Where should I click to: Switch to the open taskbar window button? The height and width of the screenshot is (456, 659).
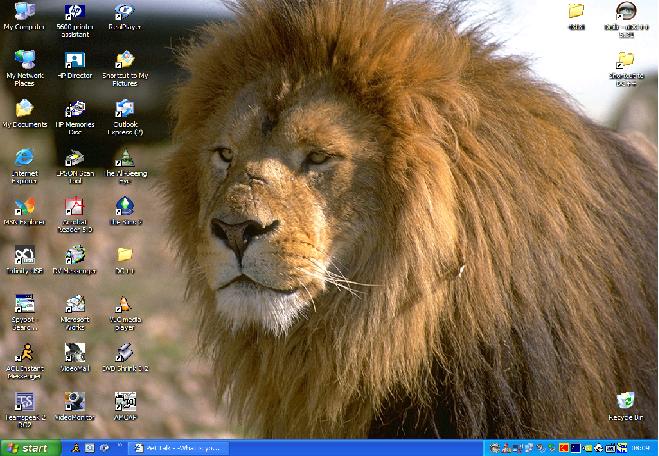coord(180,448)
